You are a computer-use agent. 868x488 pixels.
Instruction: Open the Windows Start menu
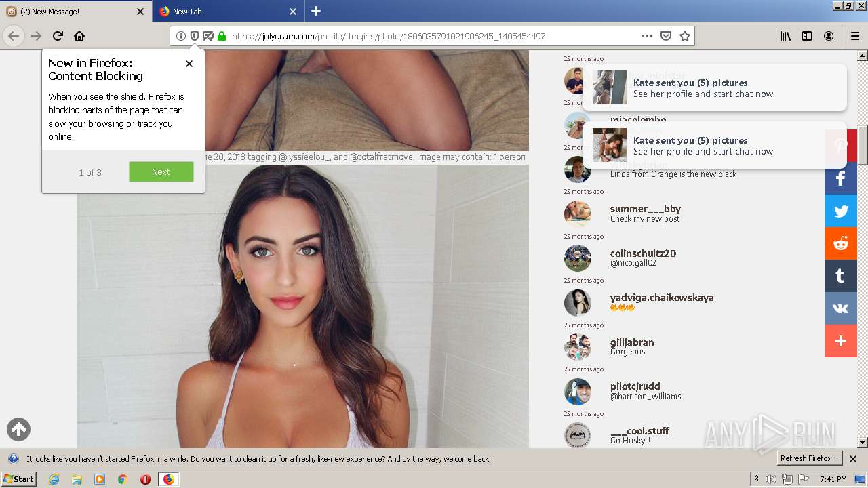(x=18, y=479)
